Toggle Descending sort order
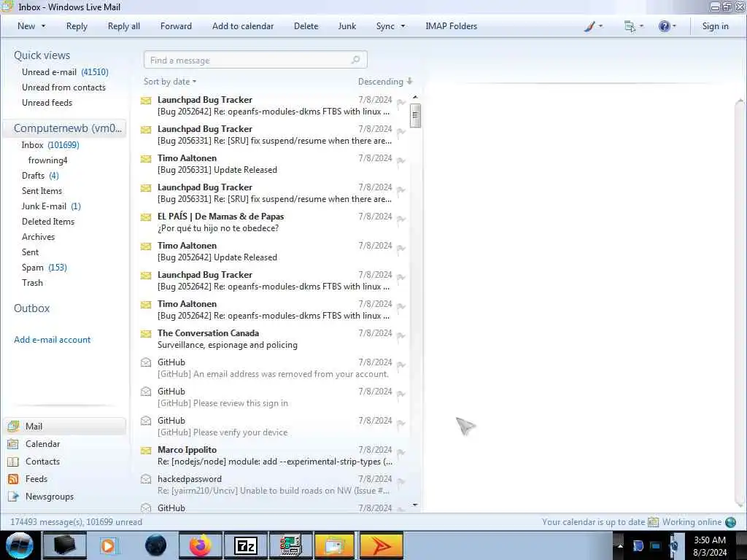Image resolution: width=747 pixels, height=560 pixels. coord(385,82)
